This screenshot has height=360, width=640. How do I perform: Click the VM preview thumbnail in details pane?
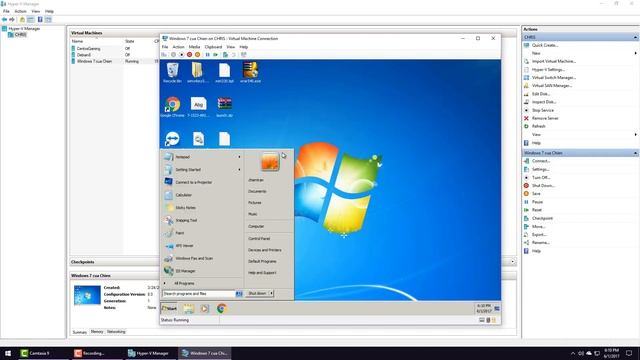point(87,295)
